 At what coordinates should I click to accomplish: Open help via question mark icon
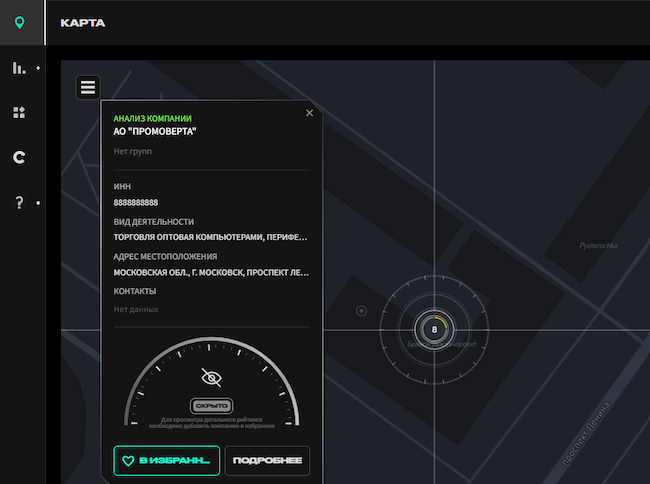tap(19, 203)
